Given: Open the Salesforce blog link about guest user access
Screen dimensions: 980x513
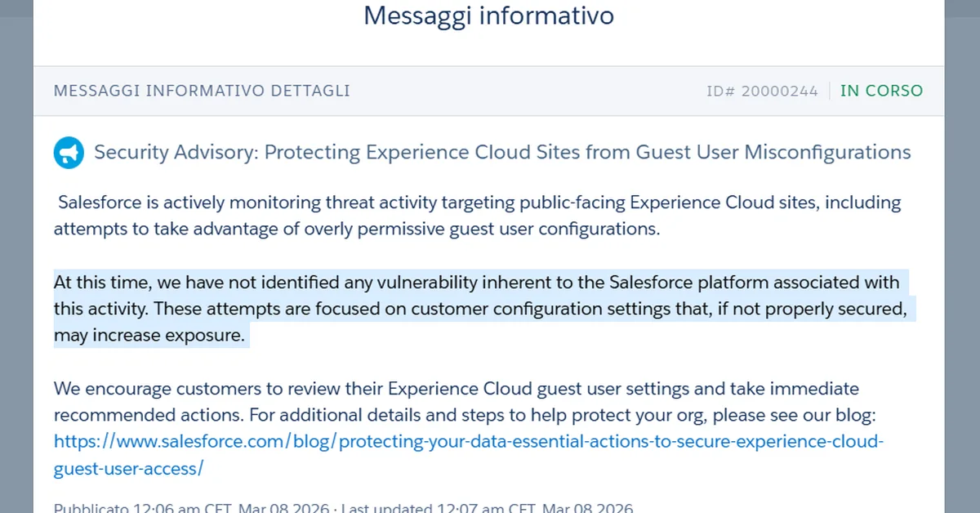Looking at the screenshot, I should coord(467,440).
